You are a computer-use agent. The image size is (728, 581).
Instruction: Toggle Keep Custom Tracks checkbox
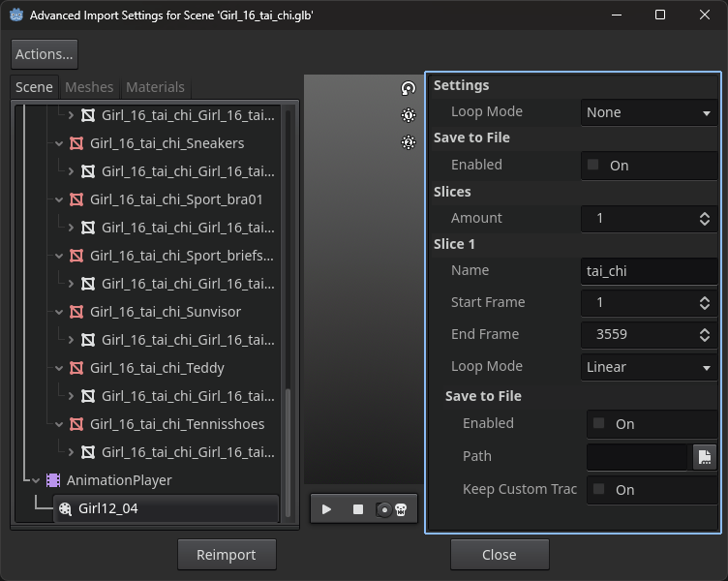click(x=599, y=490)
